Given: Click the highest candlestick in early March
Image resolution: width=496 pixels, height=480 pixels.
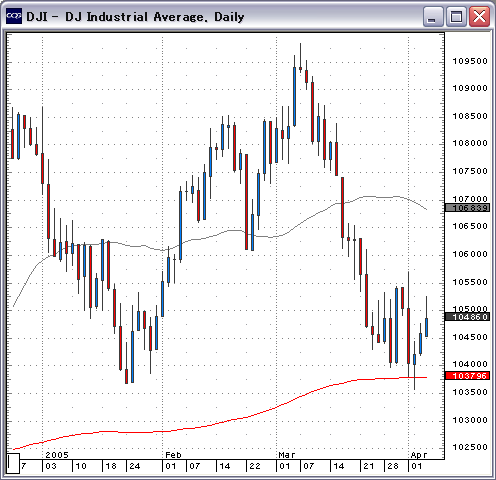Looking at the screenshot, I should tap(300, 58).
